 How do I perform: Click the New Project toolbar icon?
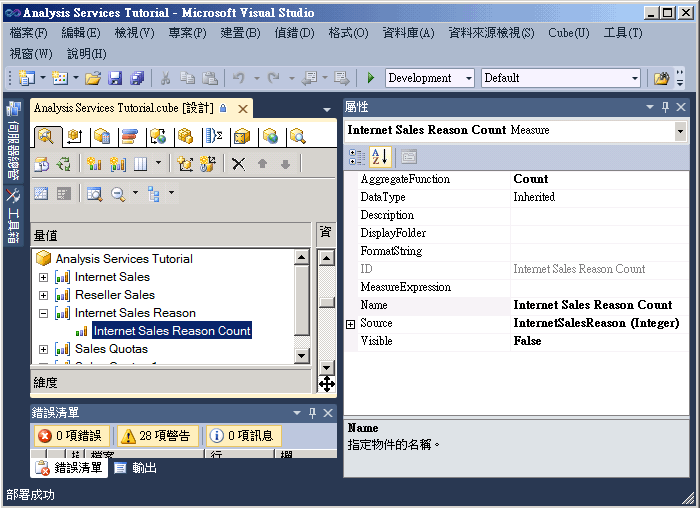pos(27,78)
